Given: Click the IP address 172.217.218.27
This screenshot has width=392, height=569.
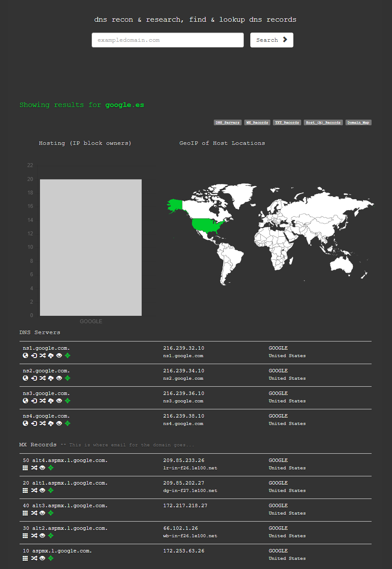Looking at the screenshot, I should point(185,505).
